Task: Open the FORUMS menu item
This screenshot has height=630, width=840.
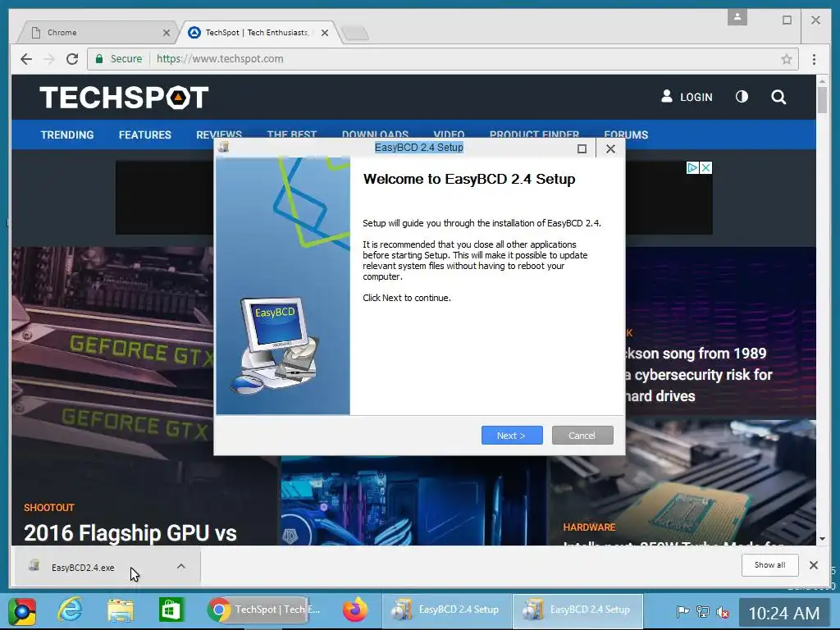Action: (x=626, y=135)
